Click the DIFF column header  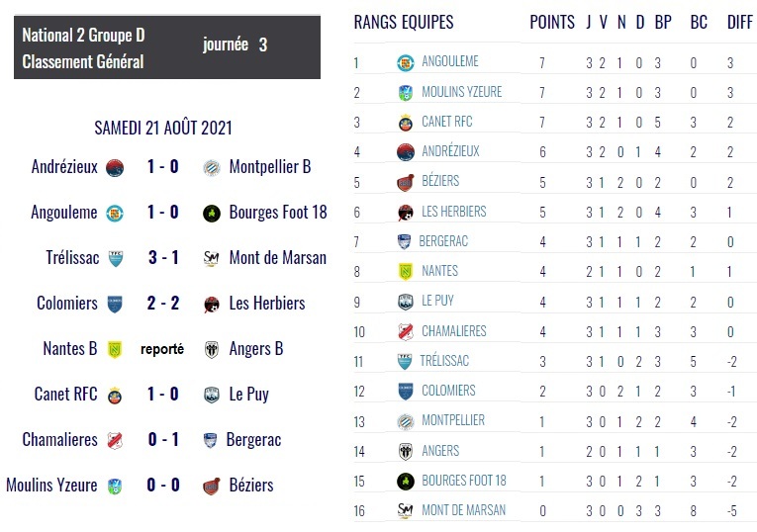(739, 22)
